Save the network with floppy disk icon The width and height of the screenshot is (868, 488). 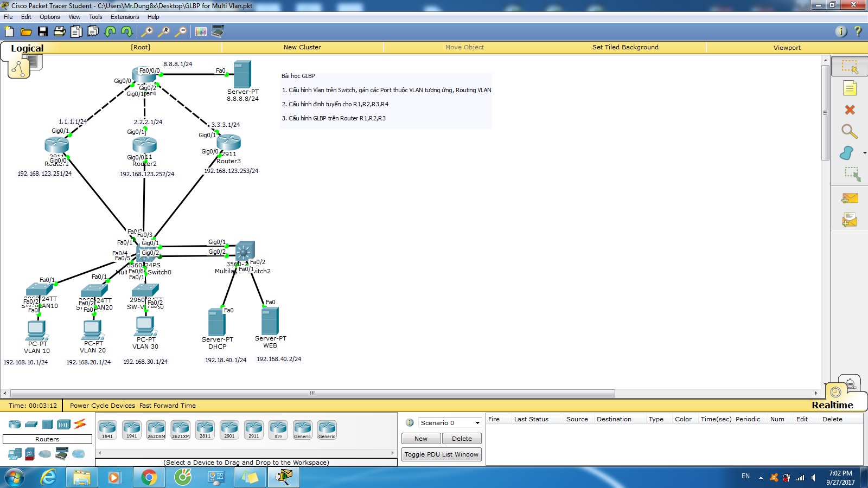(43, 31)
